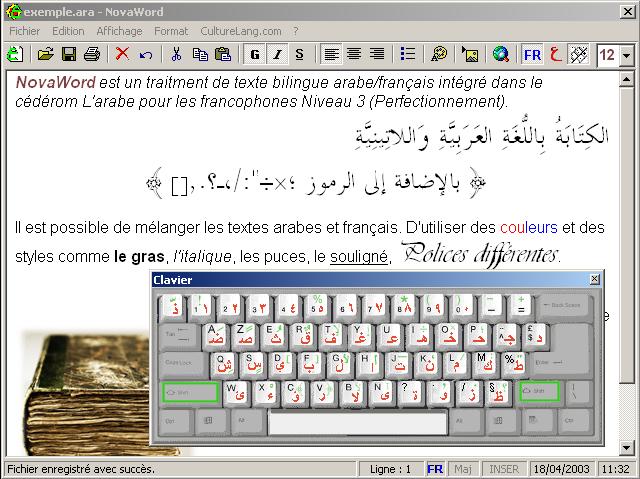
Task: Click the Open file folder icon
Action: coord(46,54)
